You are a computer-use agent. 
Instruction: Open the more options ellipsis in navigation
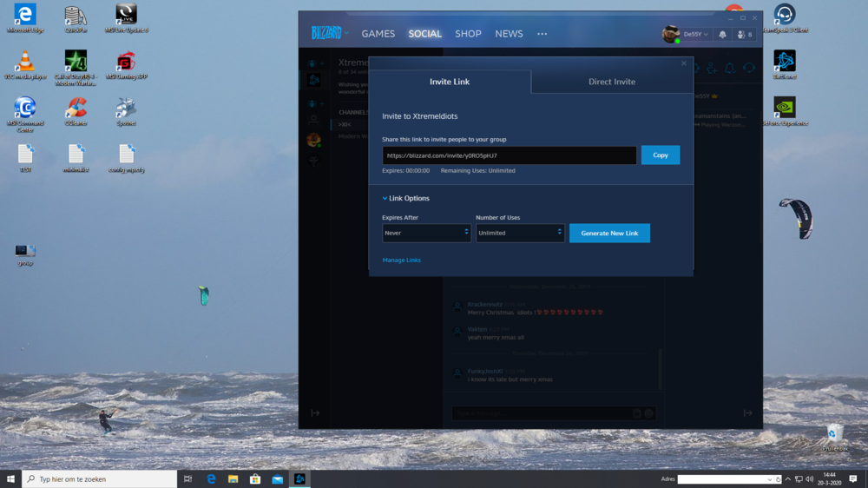(542, 34)
